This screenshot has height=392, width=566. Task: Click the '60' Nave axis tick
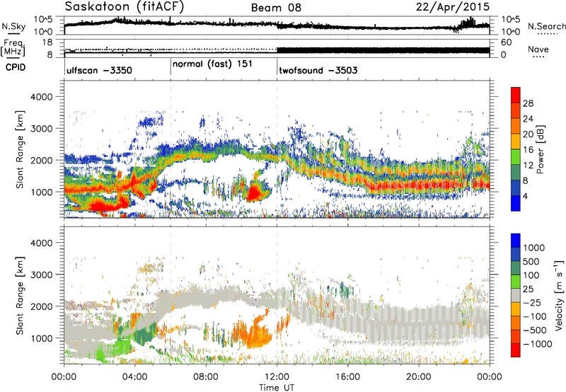[x=507, y=42]
